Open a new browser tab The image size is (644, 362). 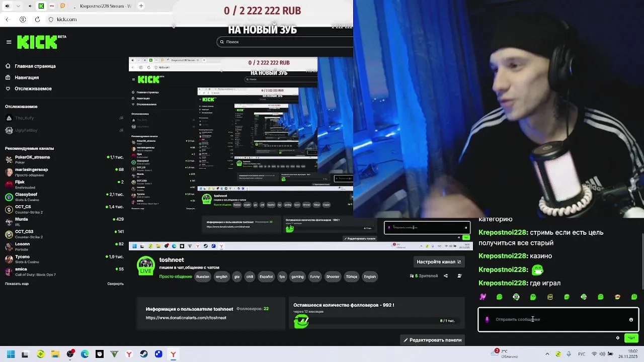141,6
